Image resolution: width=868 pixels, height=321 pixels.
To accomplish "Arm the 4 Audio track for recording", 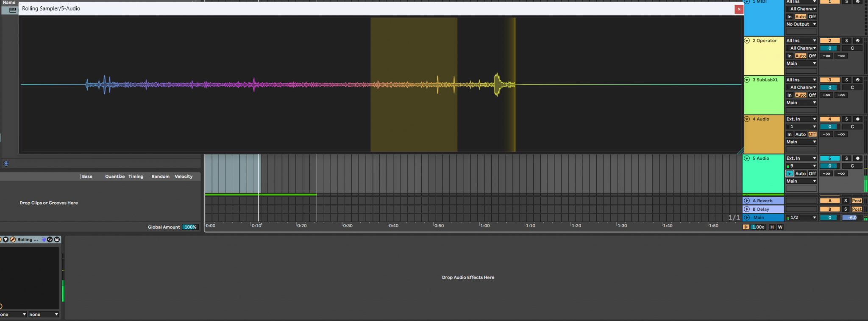I will point(857,119).
